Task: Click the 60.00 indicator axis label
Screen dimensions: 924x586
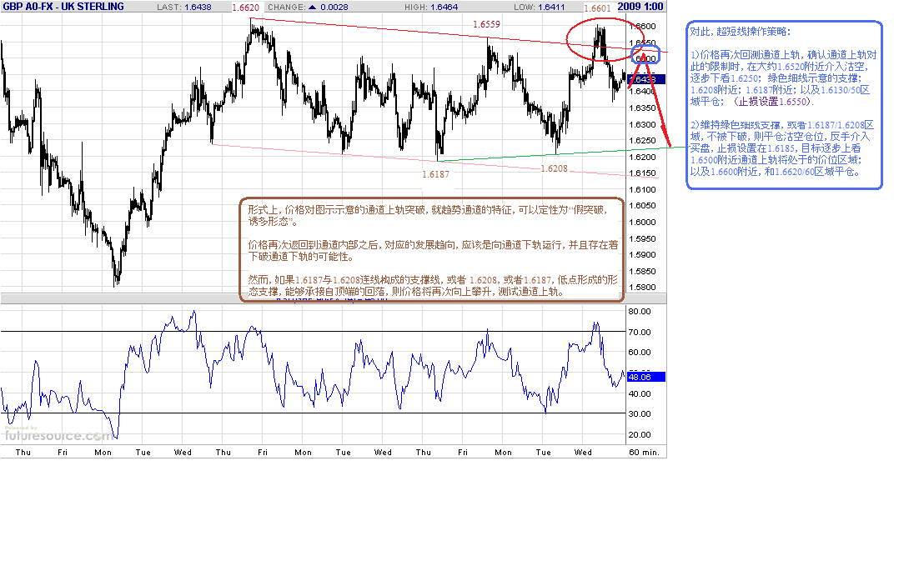Action: click(x=640, y=352)
